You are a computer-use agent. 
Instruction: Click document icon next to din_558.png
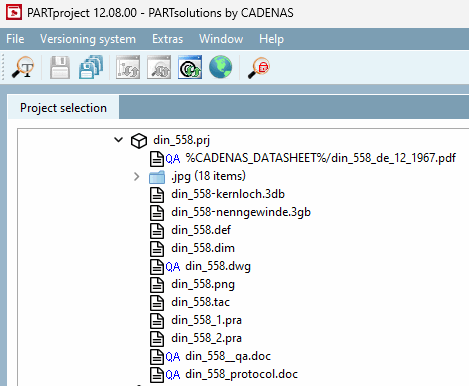(157, 285)
